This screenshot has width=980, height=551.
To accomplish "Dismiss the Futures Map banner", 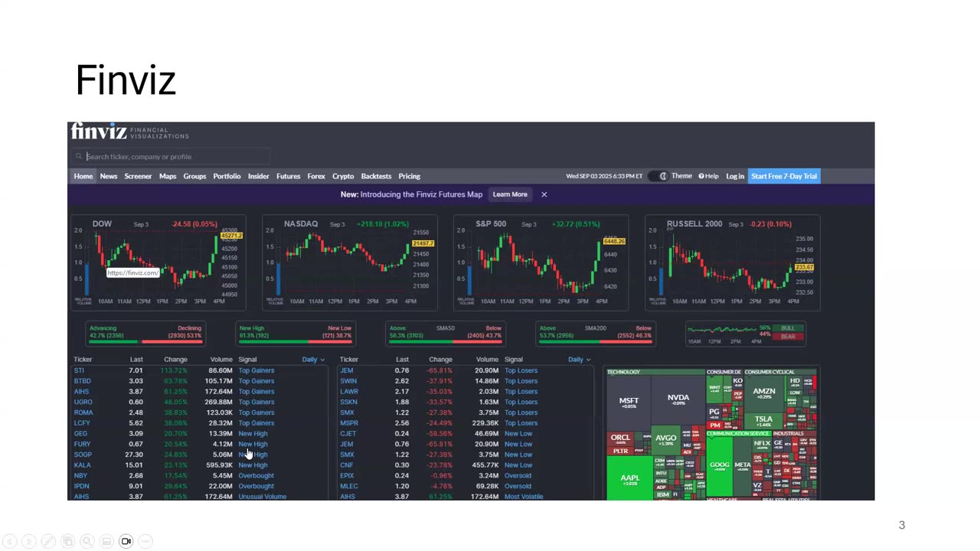I will [x=544, y=194].
